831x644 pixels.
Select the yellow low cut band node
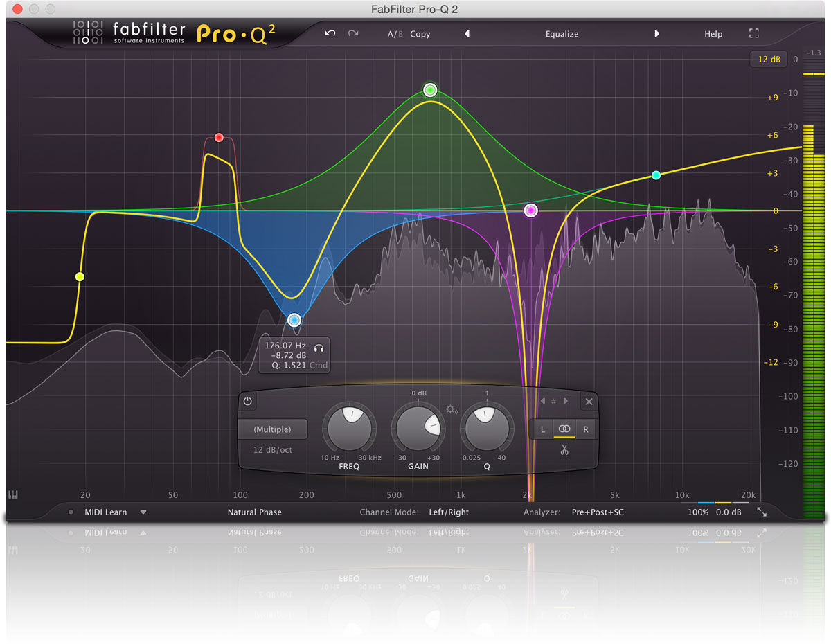click(x=80, y=277)
